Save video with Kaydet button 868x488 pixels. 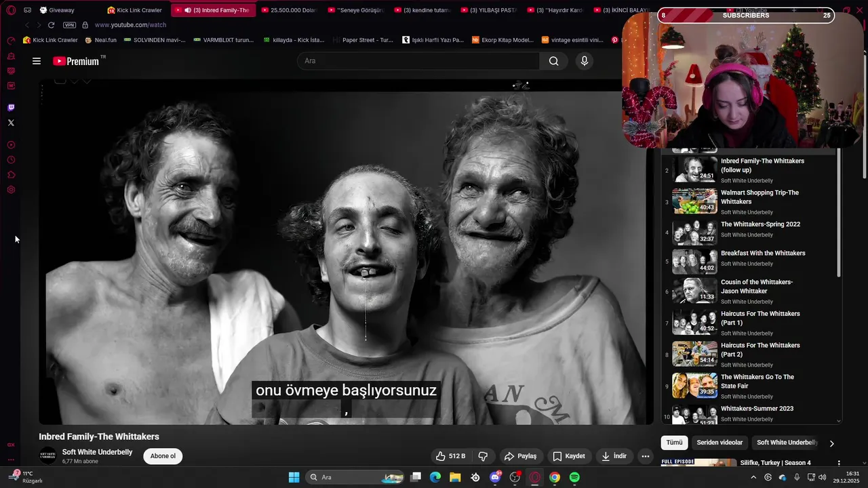tap(568, 456)
